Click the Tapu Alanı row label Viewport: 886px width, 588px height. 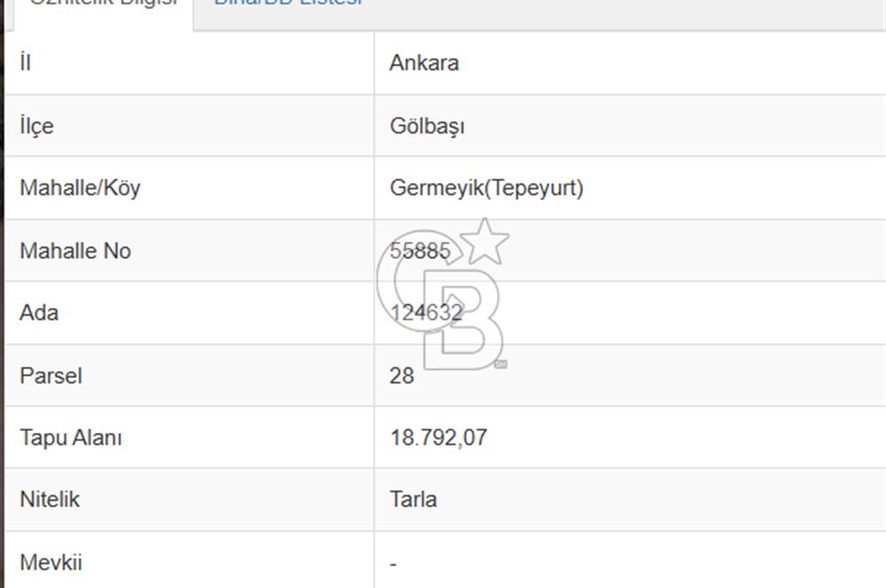point(70,438)
